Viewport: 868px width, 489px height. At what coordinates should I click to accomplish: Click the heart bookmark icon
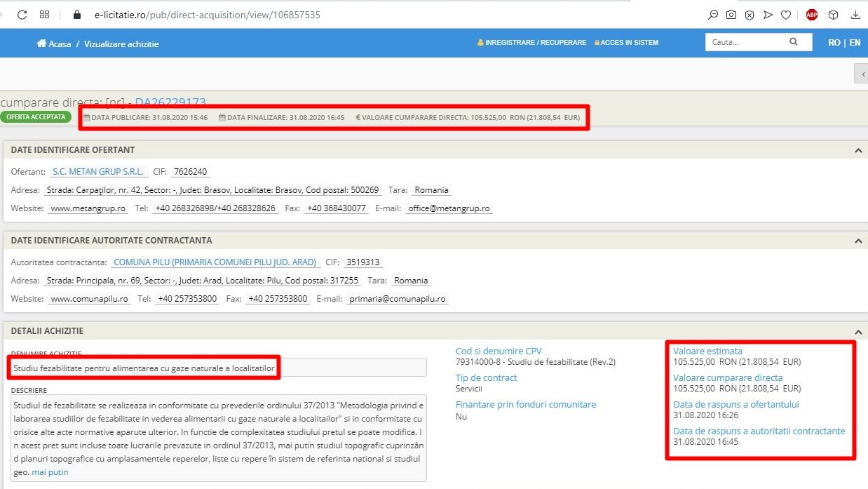[x=786, y=14]
